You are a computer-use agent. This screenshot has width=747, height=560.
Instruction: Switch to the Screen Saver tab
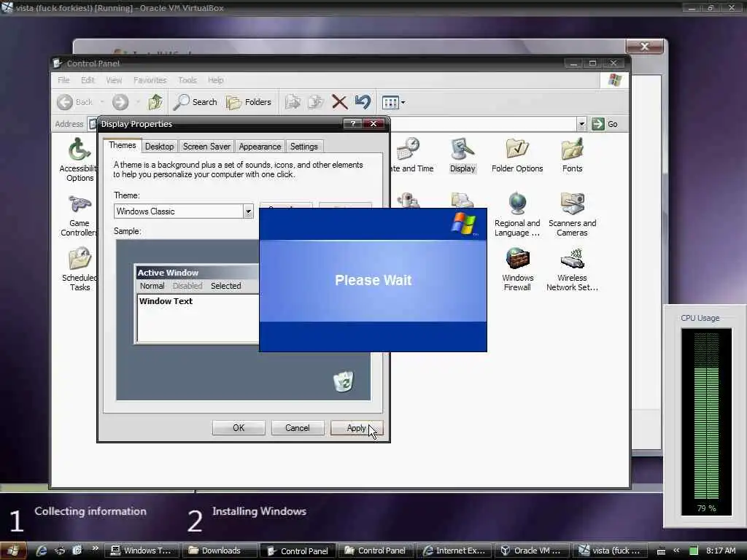click(x=206, y=147)
